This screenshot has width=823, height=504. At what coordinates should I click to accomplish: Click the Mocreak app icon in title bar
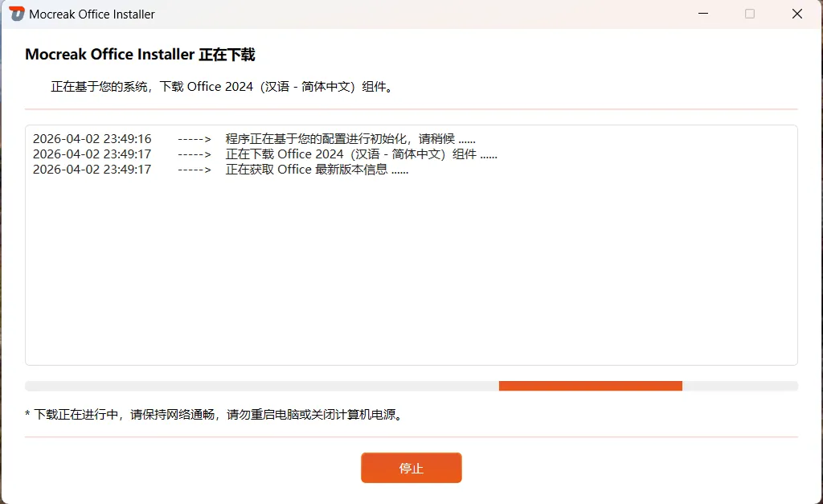pos(17,14)
